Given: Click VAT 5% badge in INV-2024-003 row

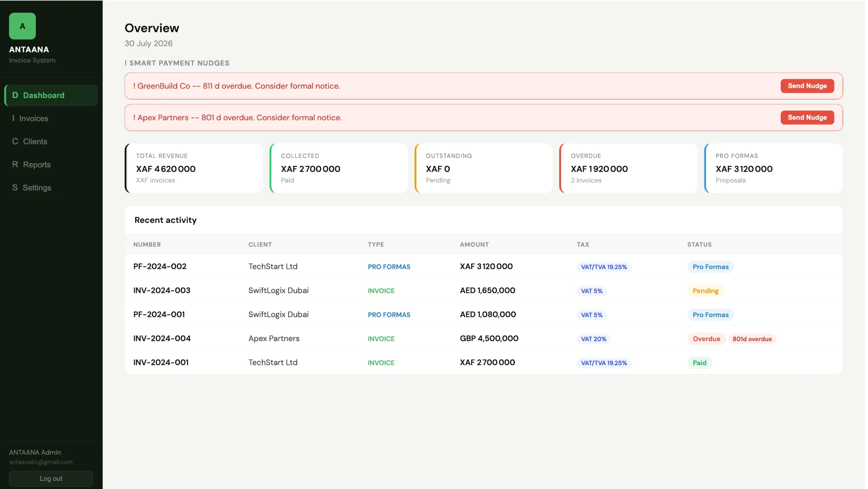Looking at the screenshot, I should (592, 291).
